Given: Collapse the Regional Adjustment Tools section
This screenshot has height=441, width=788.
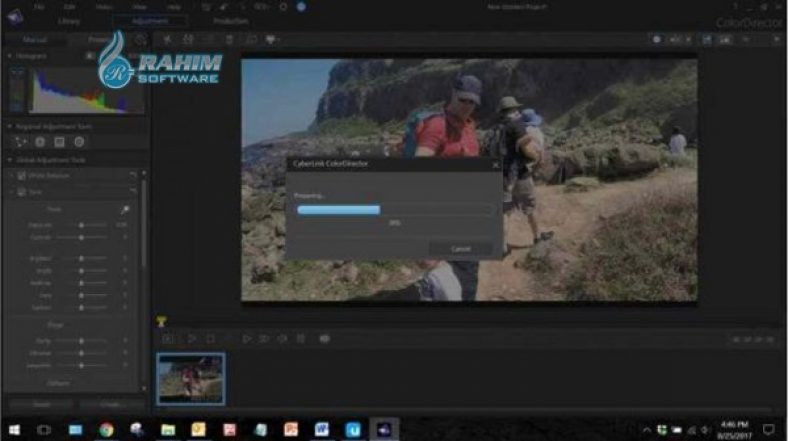Looking at the screenshot, I should [10, 127].
